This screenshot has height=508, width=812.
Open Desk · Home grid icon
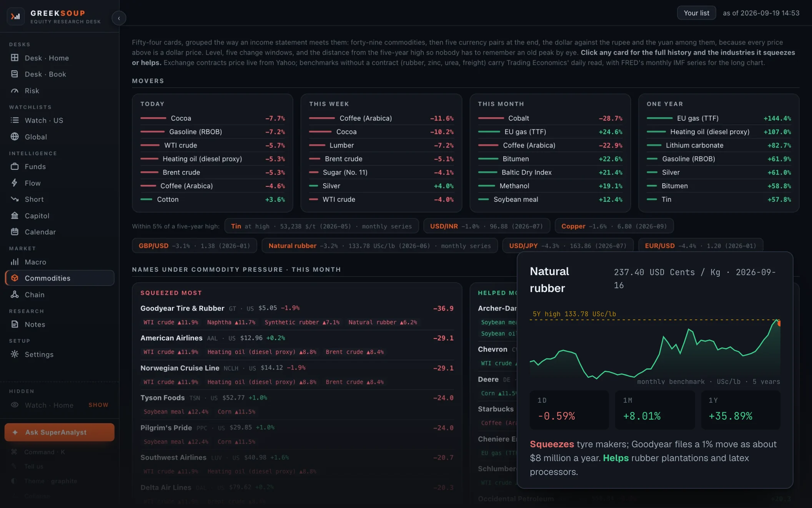pos(15,58)
